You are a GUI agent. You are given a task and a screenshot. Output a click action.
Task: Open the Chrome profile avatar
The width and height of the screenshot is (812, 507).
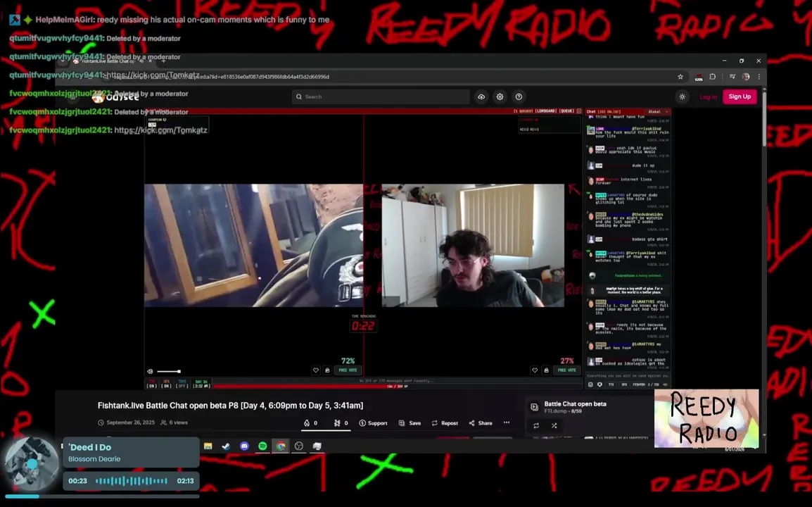click(x=746, y=77)
